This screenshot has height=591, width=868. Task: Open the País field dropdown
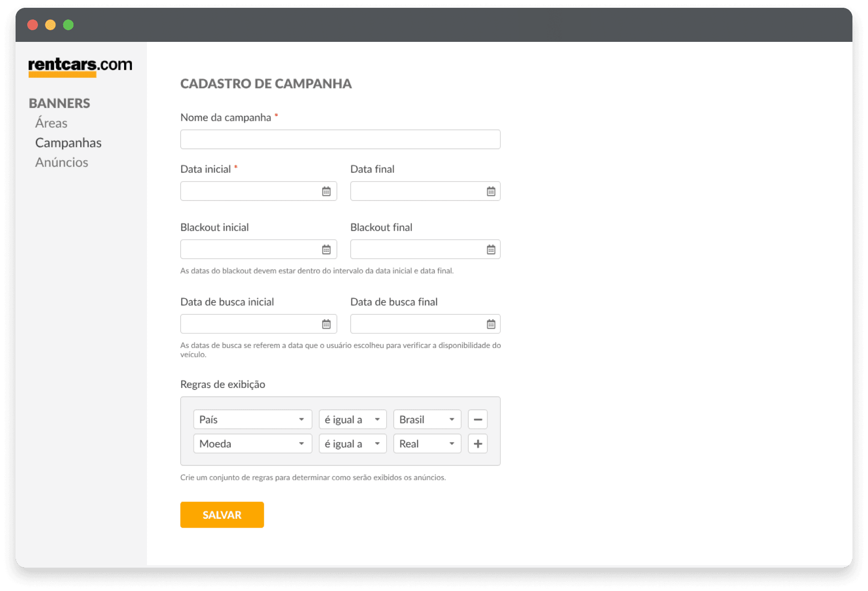point(253,419)
